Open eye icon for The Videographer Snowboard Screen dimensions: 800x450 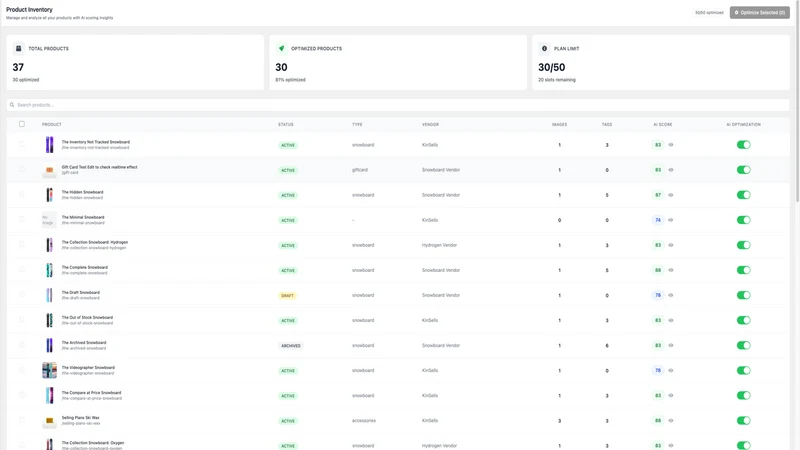click(x=670, y=370)
